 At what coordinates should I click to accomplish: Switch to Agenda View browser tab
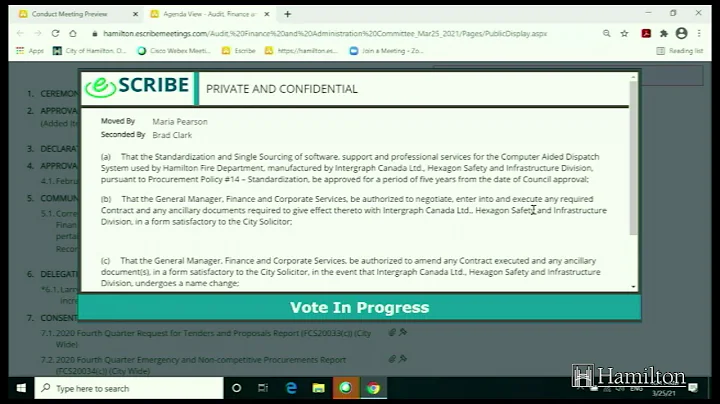click(210, 14)
